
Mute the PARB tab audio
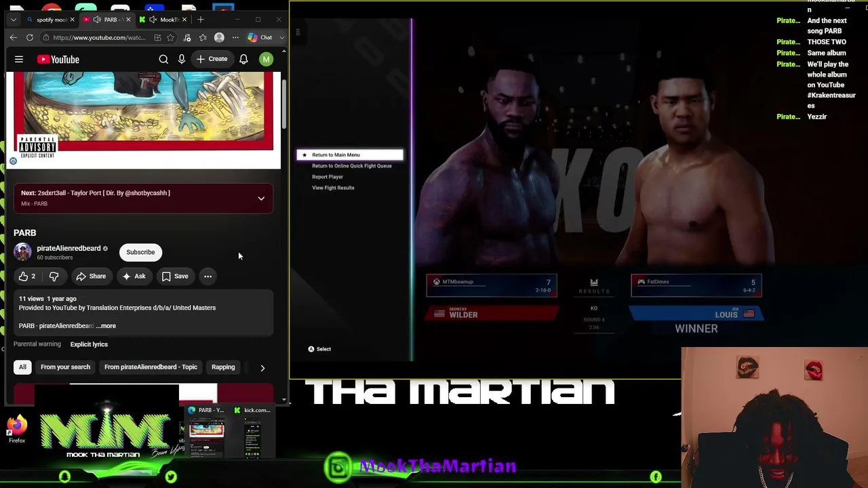click(98, 20)
